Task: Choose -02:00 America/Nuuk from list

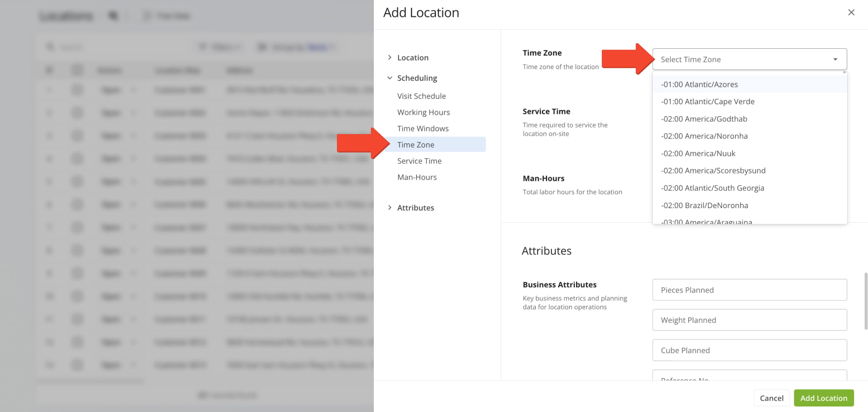Action: (x=698, y=153)
